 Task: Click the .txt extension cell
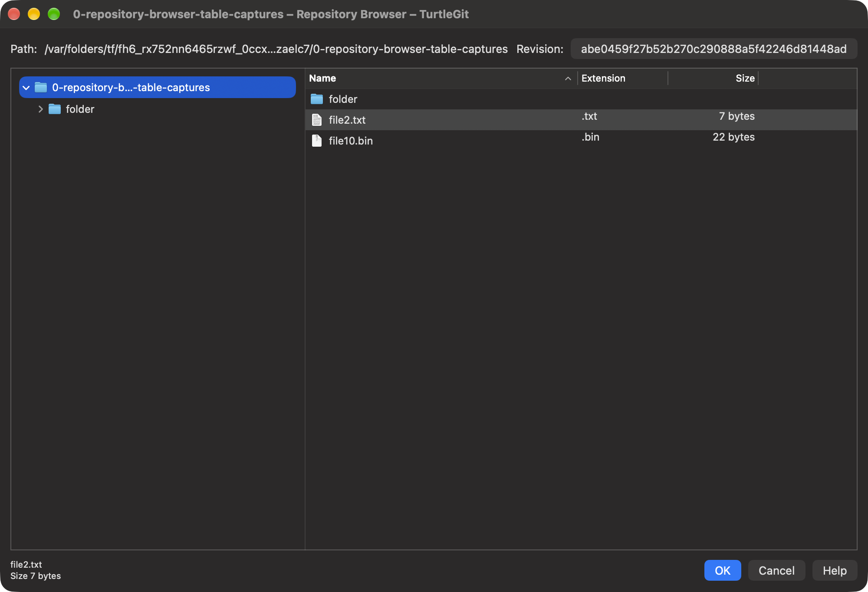pyautogui.click(x=589, y=116)
